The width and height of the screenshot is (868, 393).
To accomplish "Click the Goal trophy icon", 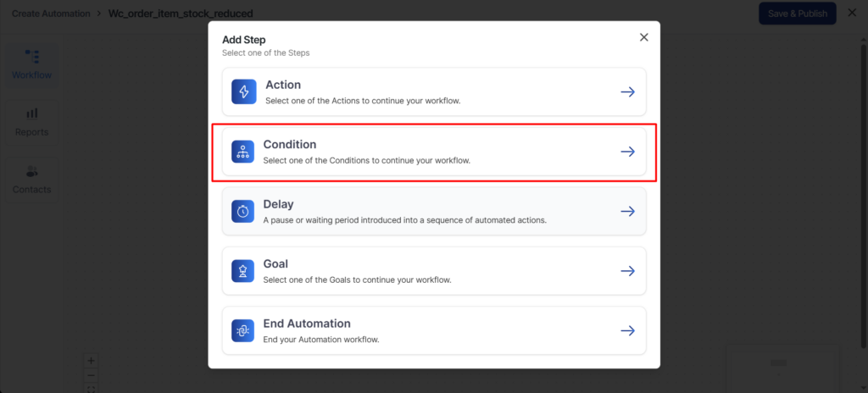I will (x=244, y=271).
